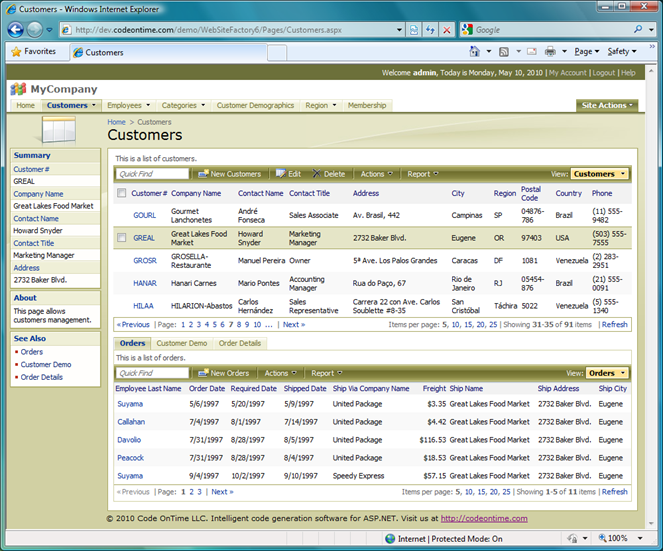This screenshot has height=551, width=663.
Task: Open the Report dropdown in customers toolbar
Action: pos(422,174)
